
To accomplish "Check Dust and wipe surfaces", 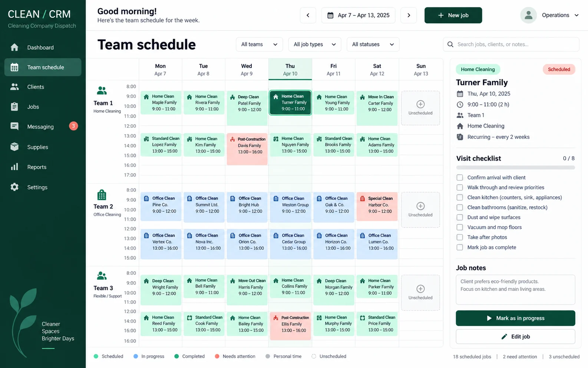I will click(x=460, y=217).
